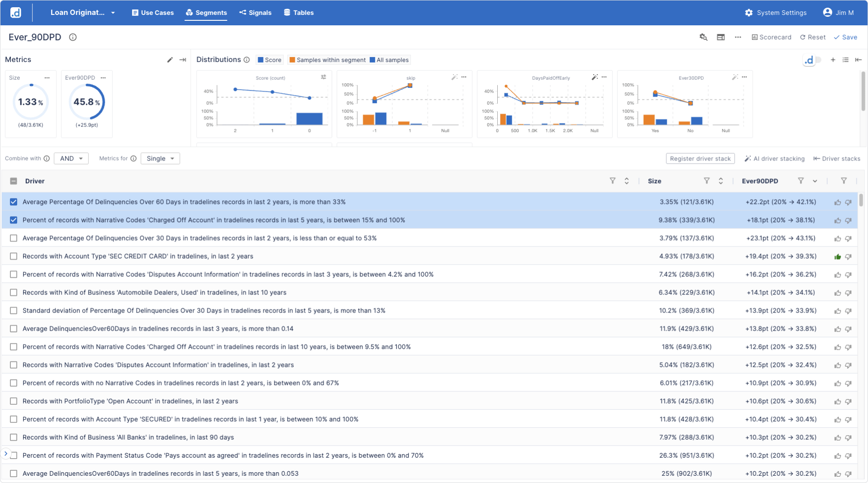Click the settings sliders icon on Score chart

[x=324, y=77]
